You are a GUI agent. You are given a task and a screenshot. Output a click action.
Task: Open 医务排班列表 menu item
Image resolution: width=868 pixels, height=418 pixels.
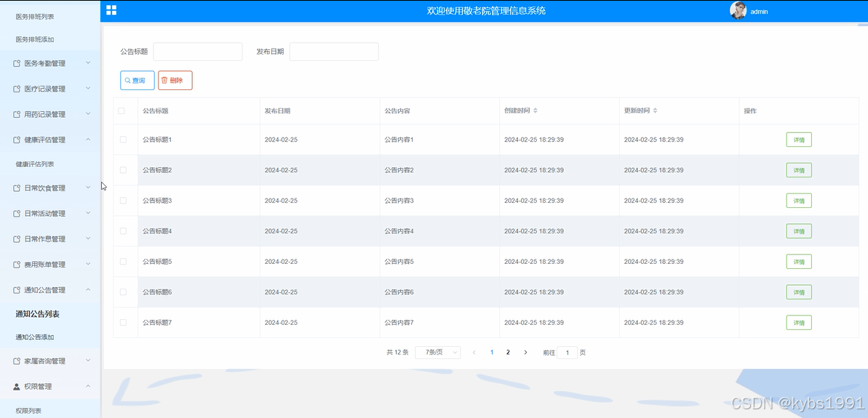[35, 17]
